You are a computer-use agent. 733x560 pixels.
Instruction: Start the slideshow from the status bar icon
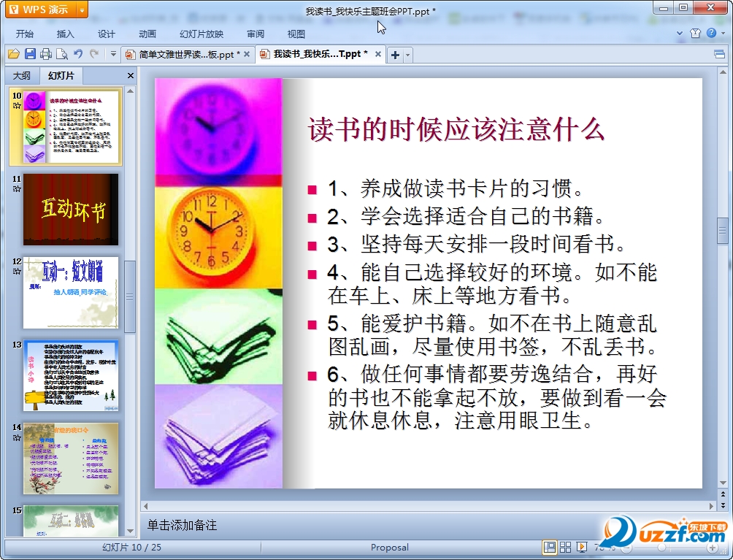[x=581, y=545]
